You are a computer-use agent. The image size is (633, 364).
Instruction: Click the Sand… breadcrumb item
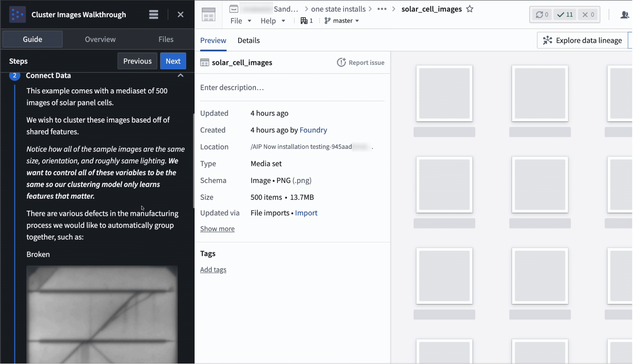click(286, 9)
